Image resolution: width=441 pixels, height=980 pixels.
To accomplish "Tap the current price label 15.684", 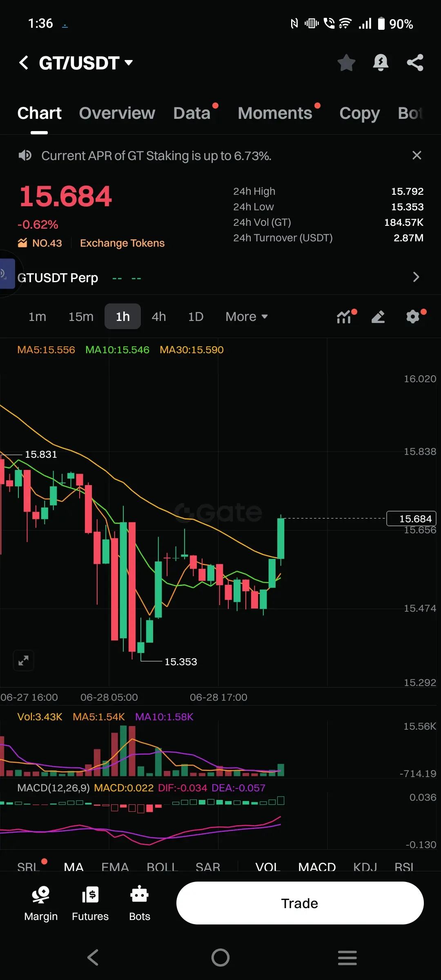I will 412,519.
